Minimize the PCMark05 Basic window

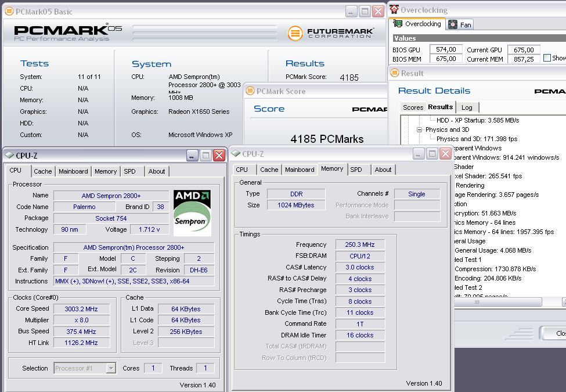[351, 12]
